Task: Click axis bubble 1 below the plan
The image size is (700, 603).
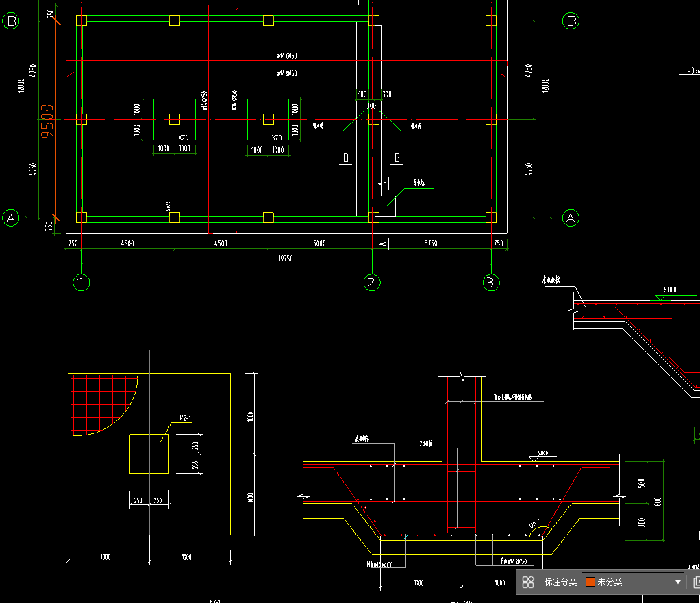Action: point(81,282)
